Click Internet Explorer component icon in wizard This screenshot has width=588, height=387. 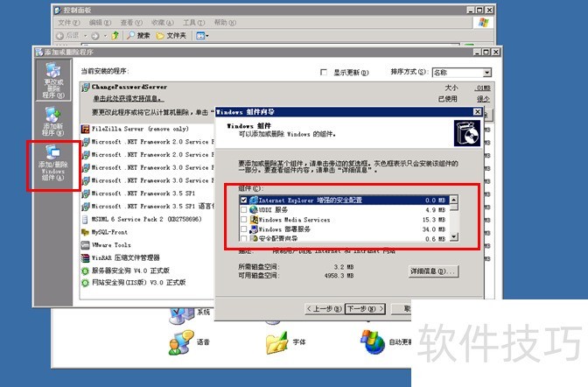pos(254,201)
